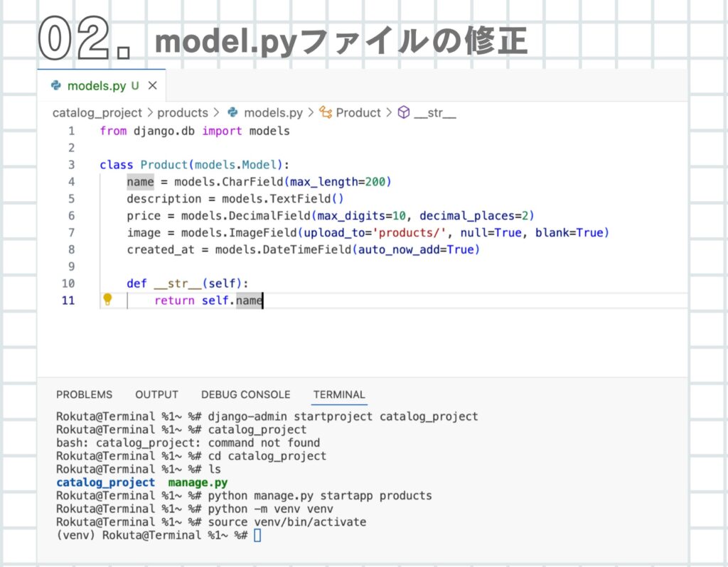
Task: Click 'image' field name on line 7
Action: point(144,232)
